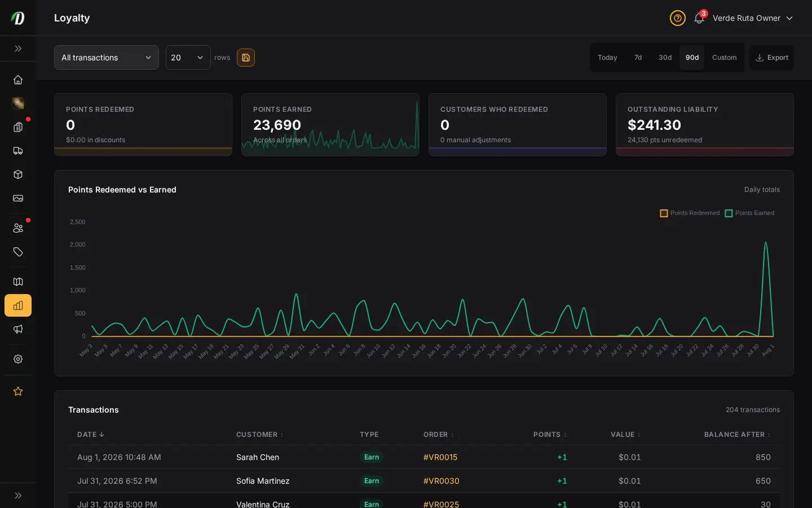Click the notifications bell icon
812x508 pixels.
(699, 18)
